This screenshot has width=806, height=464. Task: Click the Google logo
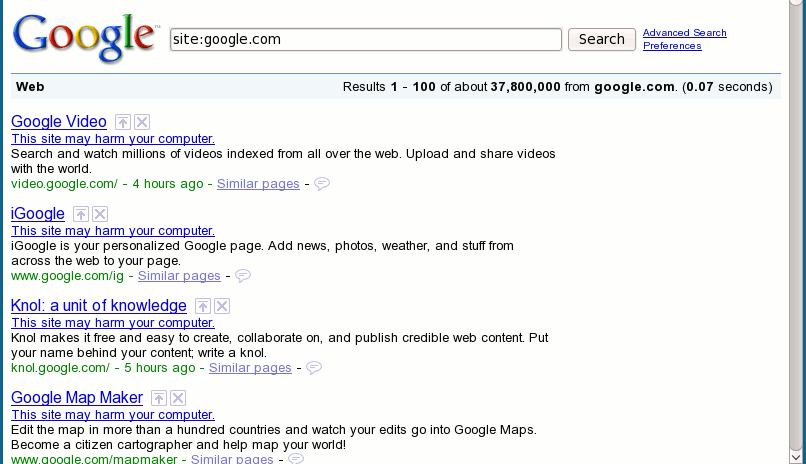click(x=85, y=39)
